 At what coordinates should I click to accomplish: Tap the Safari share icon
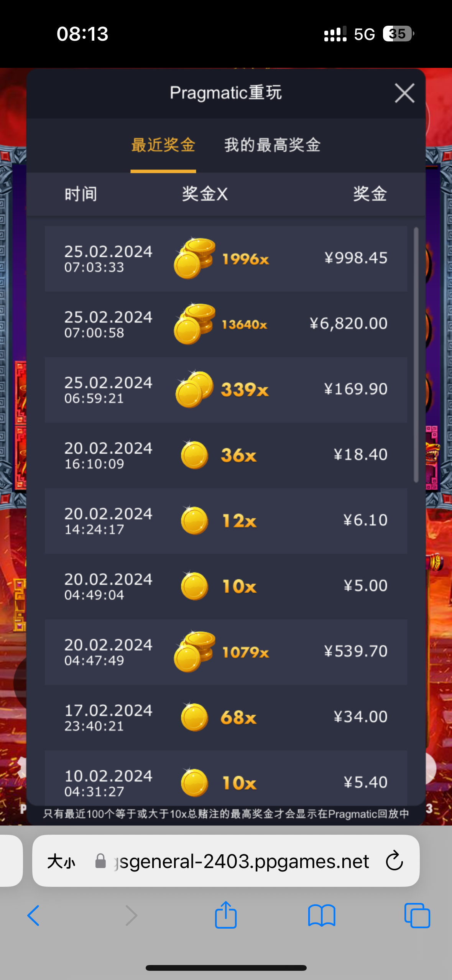click(226, 915)
